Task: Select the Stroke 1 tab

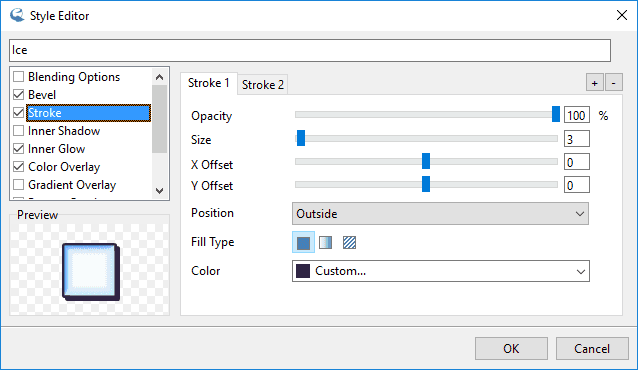Action: tap(209, 83)
